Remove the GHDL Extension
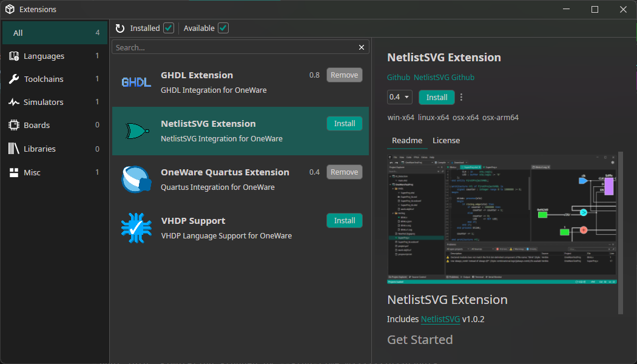The height and width of the screenshot is (364, 637). coord(345,75)
